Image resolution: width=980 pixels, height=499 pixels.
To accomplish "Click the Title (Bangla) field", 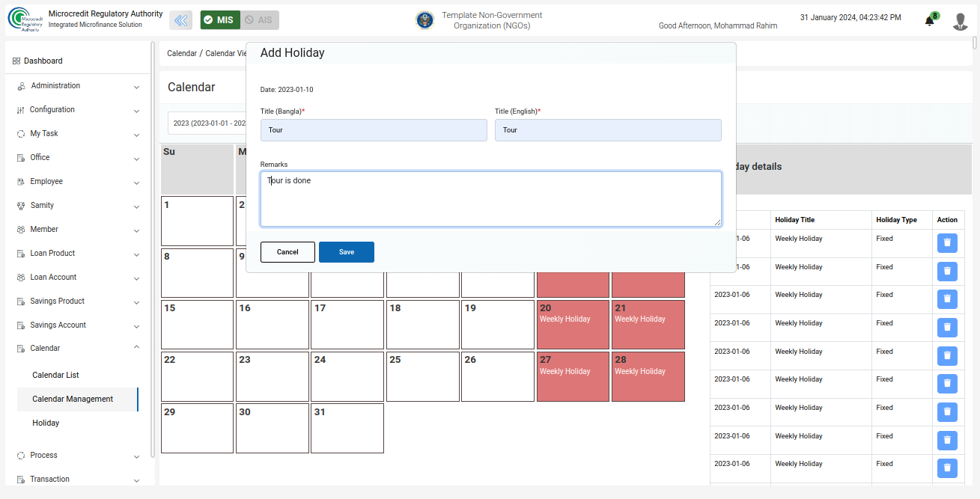I will point(374,130).
